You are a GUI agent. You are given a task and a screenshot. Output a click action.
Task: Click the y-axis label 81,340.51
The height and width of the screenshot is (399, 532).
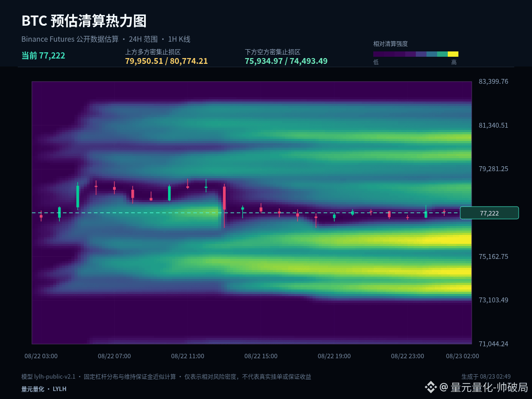tap(493, 125)
